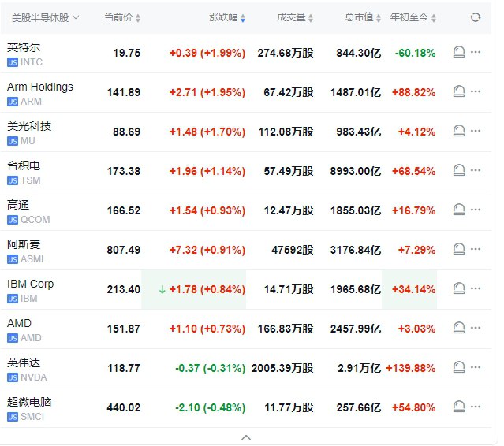Screen dimensions: 504x446
Task: Set alert bell for 美光科技 MU
Action: pos(459,131)
